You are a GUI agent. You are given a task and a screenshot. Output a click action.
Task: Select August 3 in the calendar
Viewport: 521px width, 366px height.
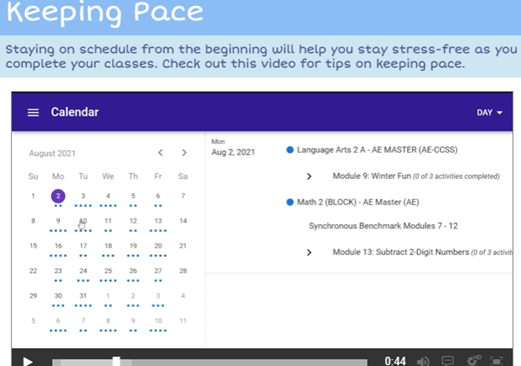coord(83,196)
